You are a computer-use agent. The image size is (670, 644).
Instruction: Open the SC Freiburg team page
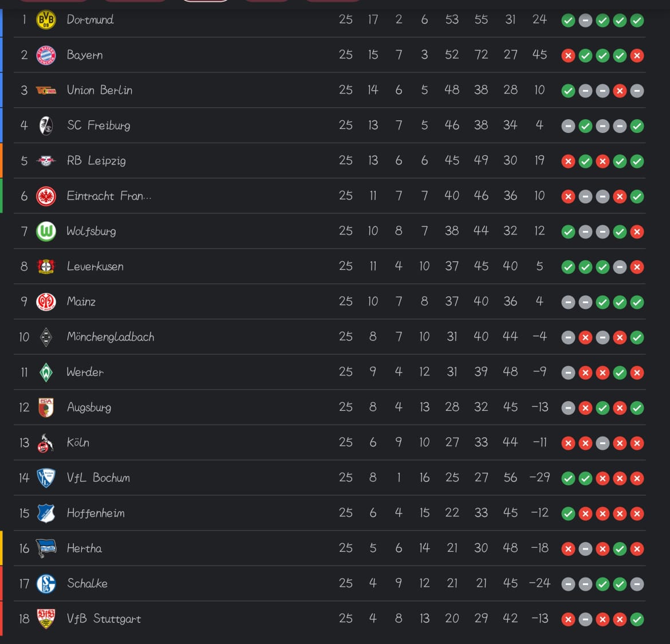(x=98, y=125)
